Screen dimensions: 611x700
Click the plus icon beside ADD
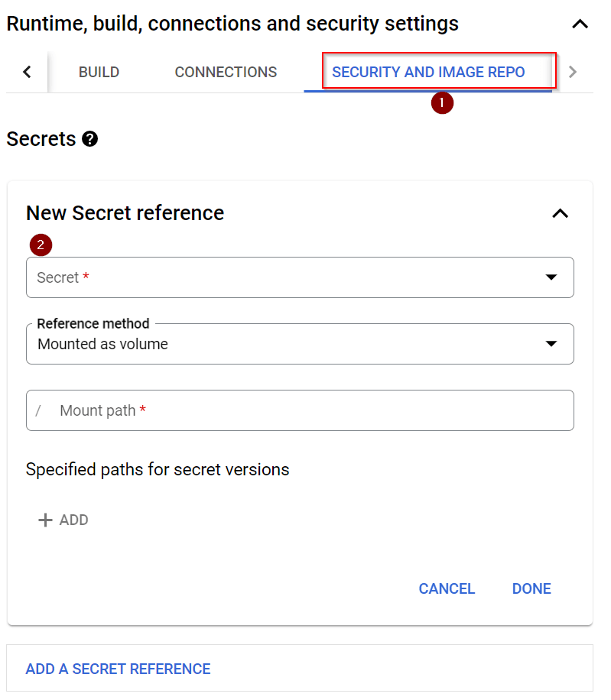pos(46,520)
